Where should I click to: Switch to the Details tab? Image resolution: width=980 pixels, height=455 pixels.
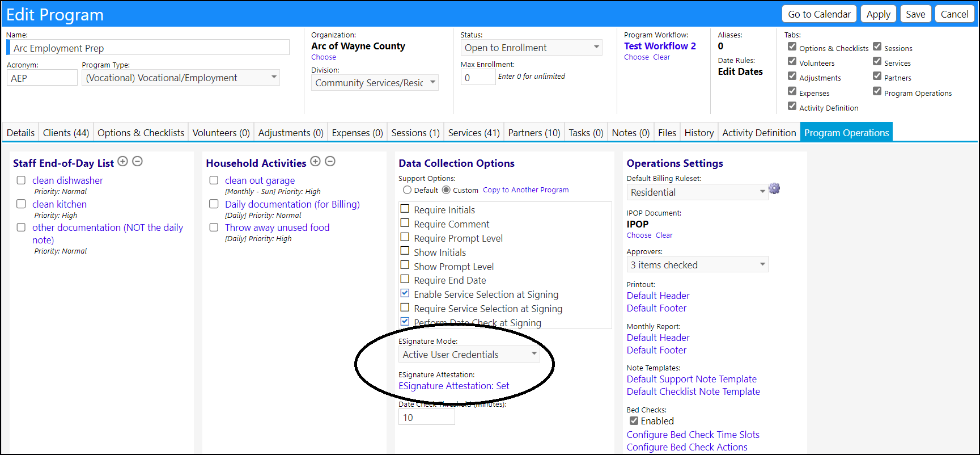click(x=21, y=133)
